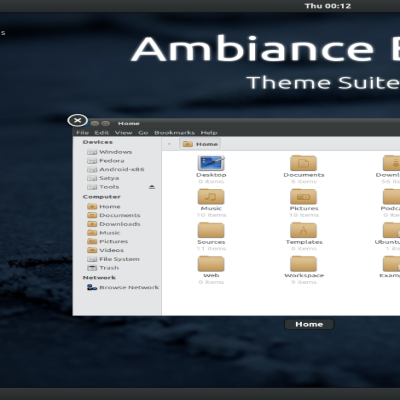This screenshot has width=400, height=400.
Task: Open the Desktop folder icon
Action: 211,163
